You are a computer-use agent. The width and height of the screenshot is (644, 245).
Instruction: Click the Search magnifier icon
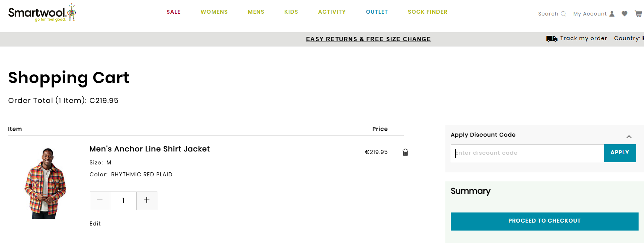[563, 14]
